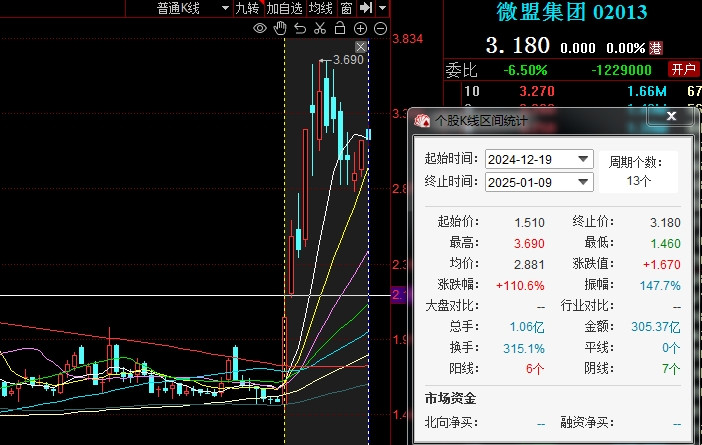Click the 周期个数 13个 box
The height and width of the screenshot is (445, 702).
[x=638, y=172]
